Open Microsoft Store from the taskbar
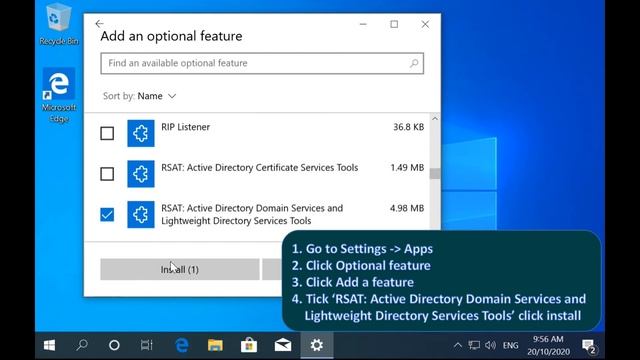The image size is (640, 360). click(x=249, y=345)
